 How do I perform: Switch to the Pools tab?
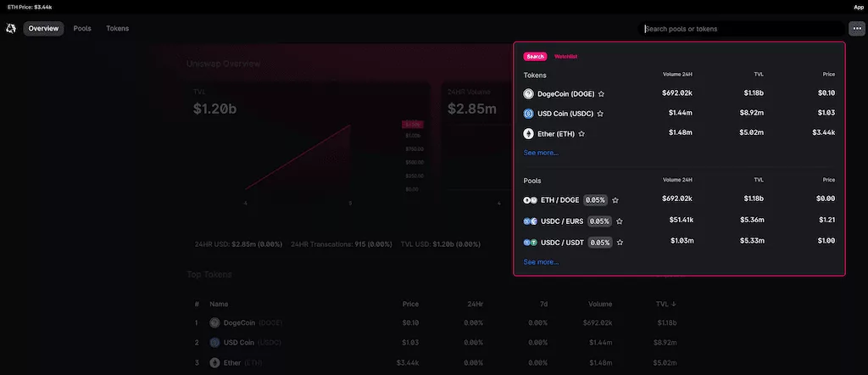pyautogui.click(x=82, y=28)
